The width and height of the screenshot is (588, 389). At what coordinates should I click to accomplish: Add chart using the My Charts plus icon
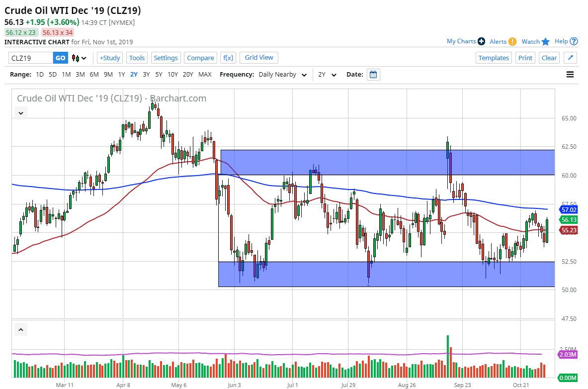click(x=480, y=41)
